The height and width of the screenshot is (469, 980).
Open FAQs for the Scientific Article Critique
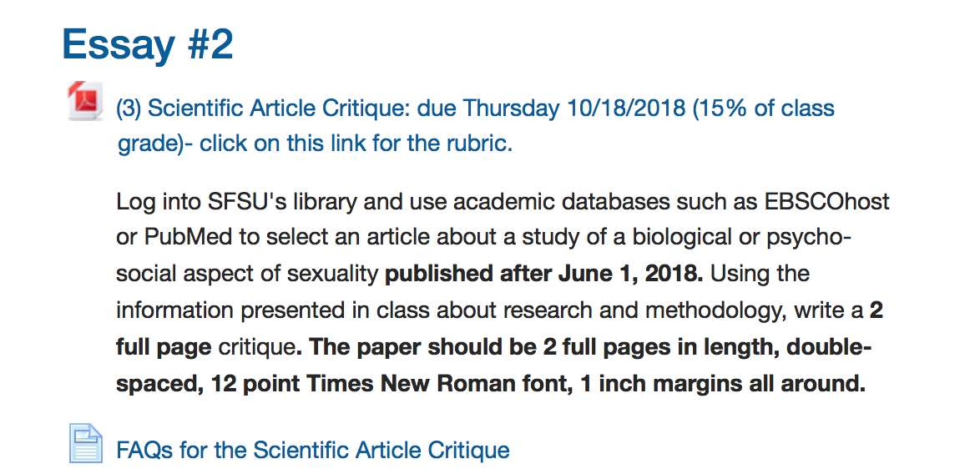[313, 450]
